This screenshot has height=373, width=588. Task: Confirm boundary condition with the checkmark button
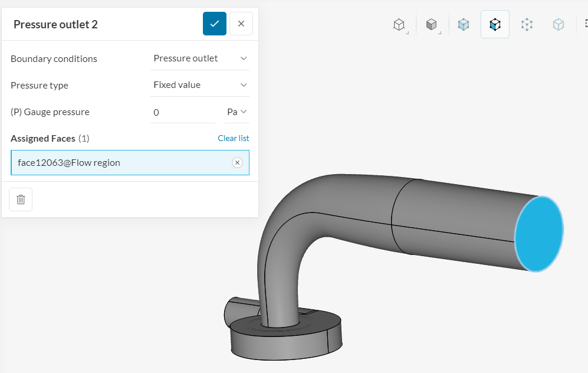point(214,24)
